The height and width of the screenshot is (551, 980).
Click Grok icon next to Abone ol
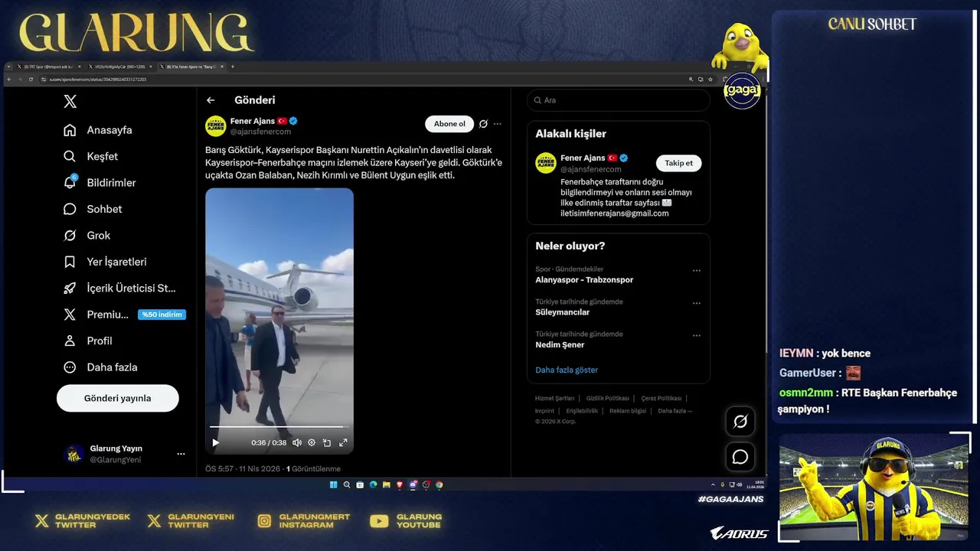click(x=483, y=124)
